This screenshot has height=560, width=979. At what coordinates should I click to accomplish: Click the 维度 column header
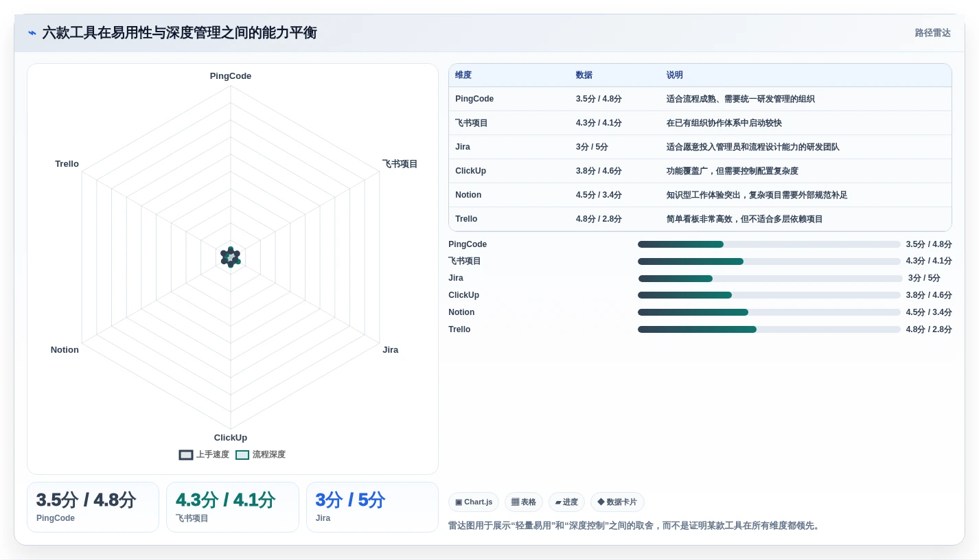463,75
